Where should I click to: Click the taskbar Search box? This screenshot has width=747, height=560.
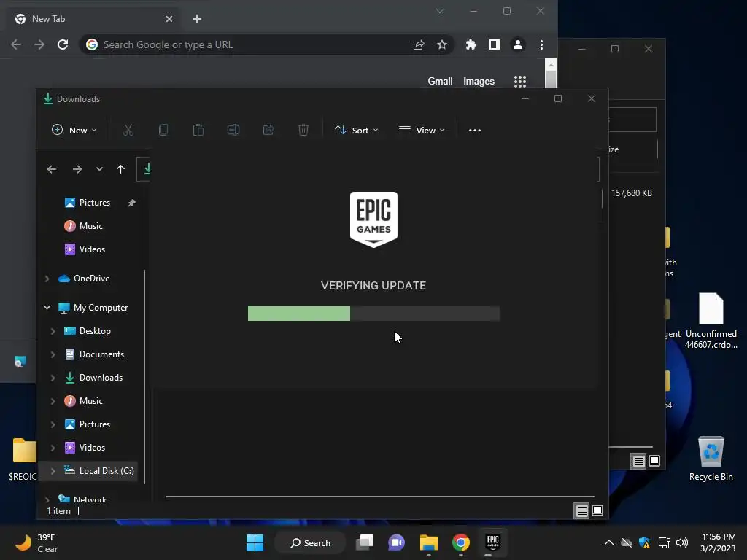(x=311, y=542)
